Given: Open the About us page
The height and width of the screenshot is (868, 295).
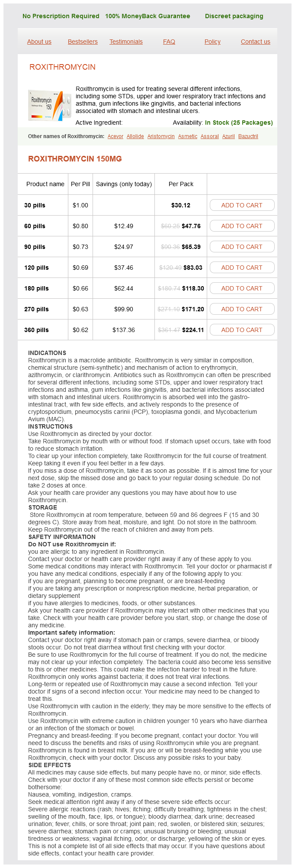Looking at the screenshot, I should 39,42.
